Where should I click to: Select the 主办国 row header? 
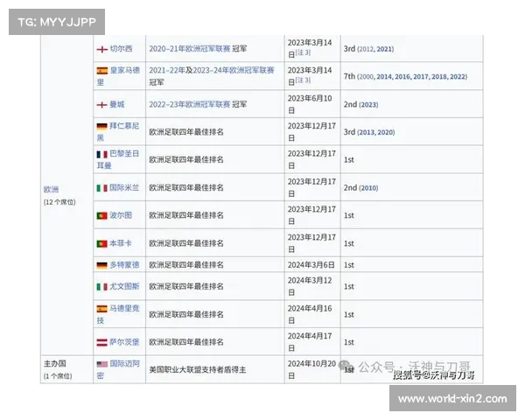[55, 363]
